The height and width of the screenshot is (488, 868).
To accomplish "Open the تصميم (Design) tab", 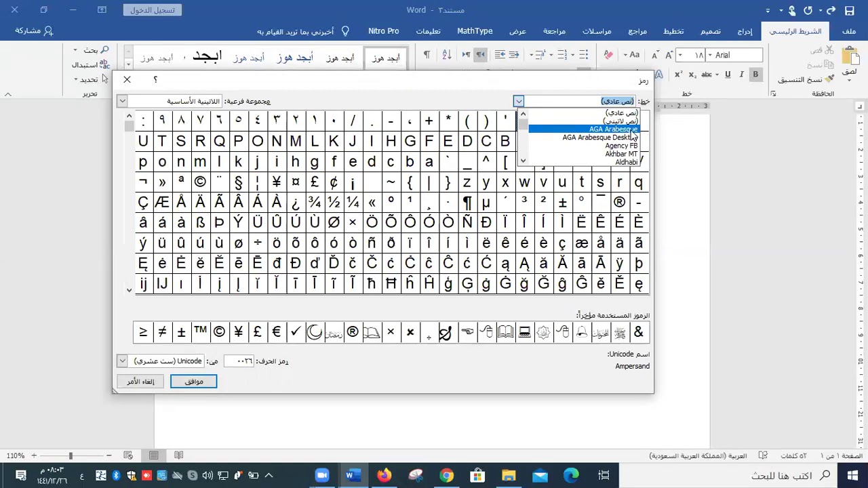I will tap(711, 31).
